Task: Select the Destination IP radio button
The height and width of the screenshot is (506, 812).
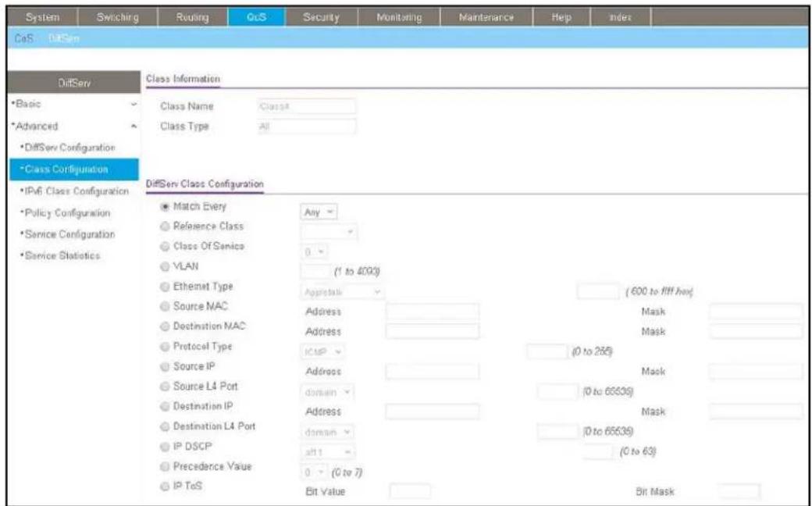Action: pos(165,407)
